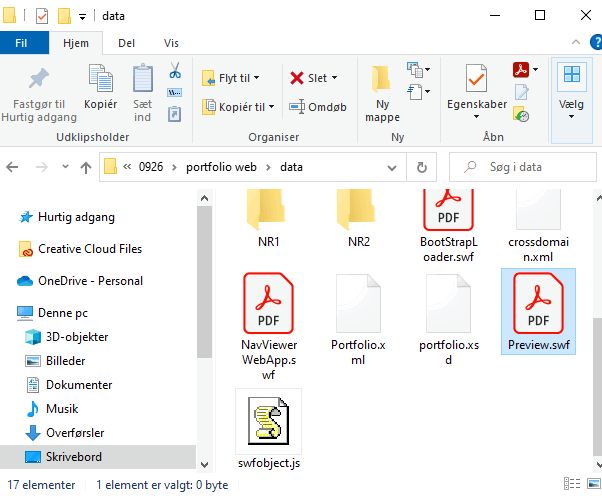602x496 pixels.
Task: Select the swfobject.js script file
Action: click(269, 429)
